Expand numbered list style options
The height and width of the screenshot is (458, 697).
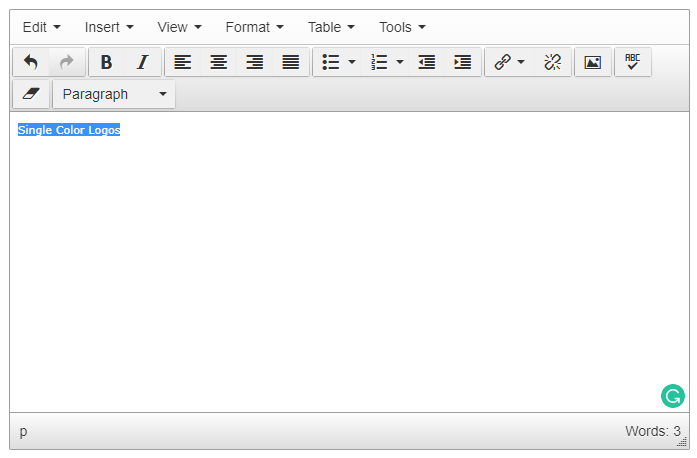tap(400, 62)
